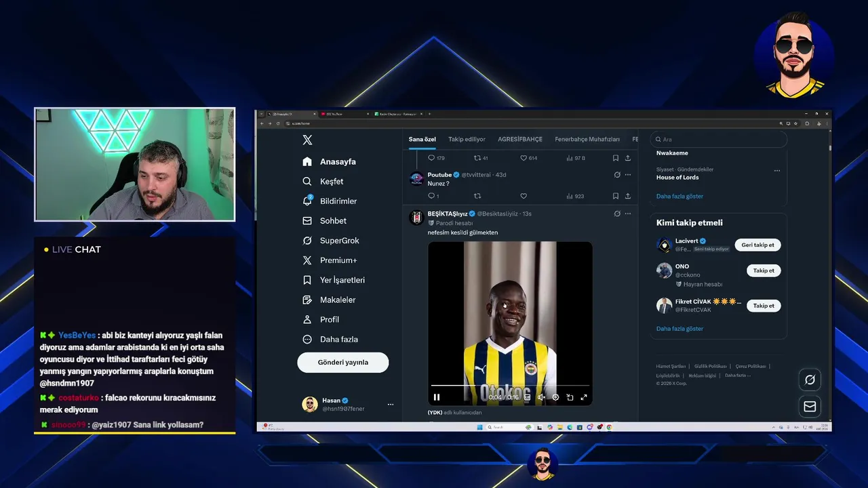Open video settings gear
868x488 pixels.
pos(555,397)
